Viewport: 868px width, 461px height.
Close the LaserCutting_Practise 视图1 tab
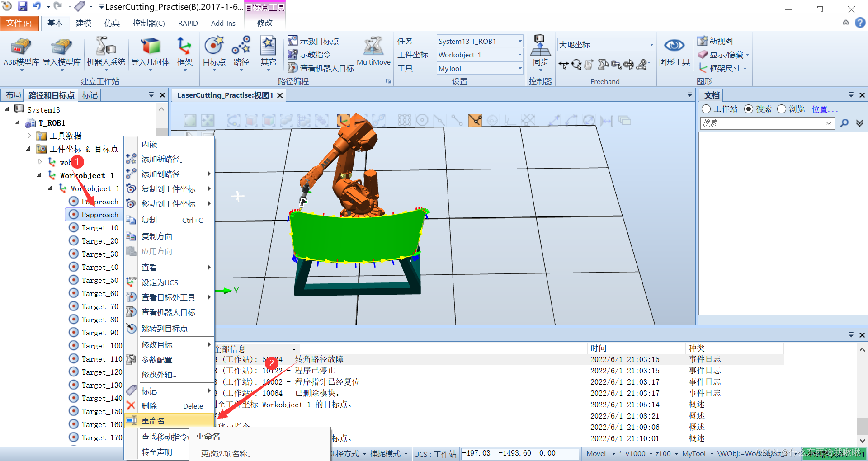pyautogui.click(x=280, y=95)
